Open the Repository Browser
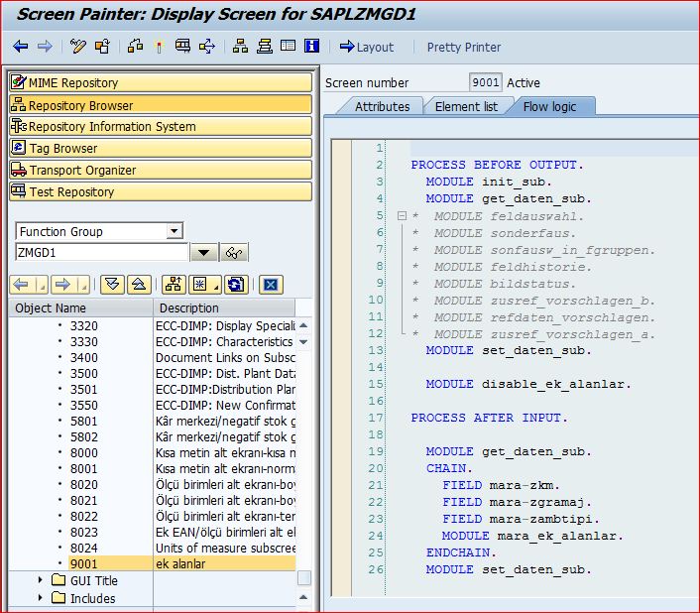 pos(161,105)
